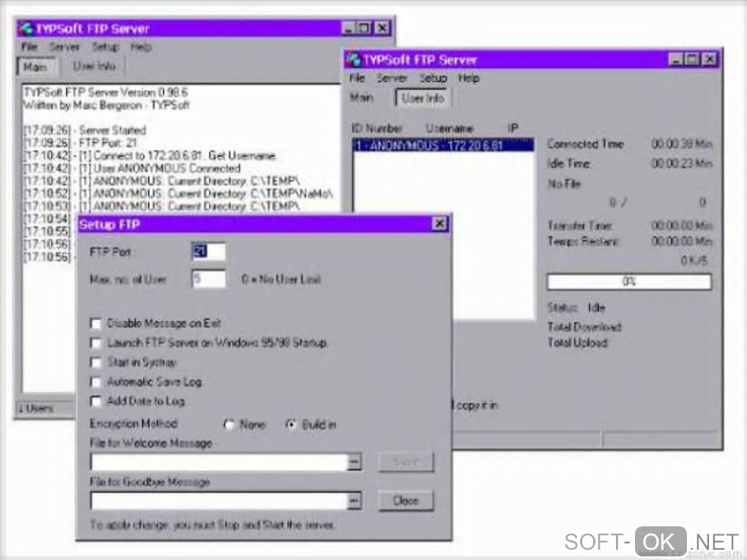Viewport: 747px width, 560px height.
Task: Click the ID Number column header
Action: tap(377, 128)
